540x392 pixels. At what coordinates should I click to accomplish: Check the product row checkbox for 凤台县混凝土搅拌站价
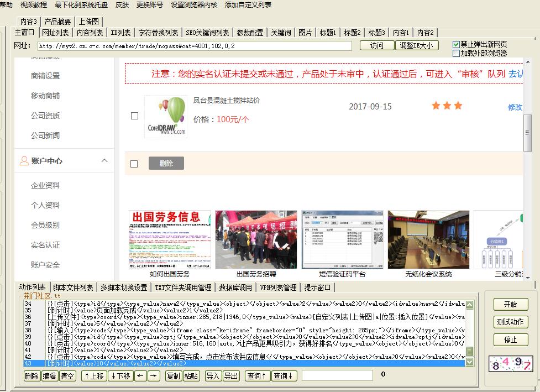(135, 116)
